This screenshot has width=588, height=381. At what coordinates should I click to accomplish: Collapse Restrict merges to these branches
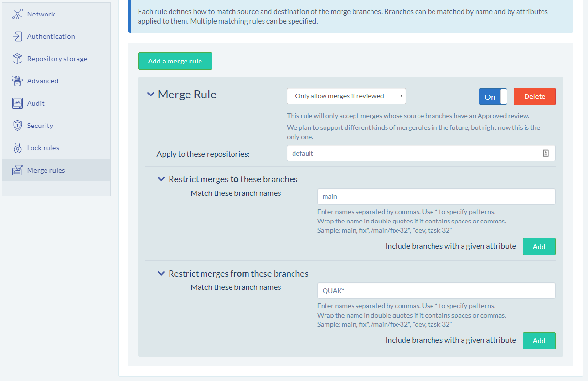161,179
